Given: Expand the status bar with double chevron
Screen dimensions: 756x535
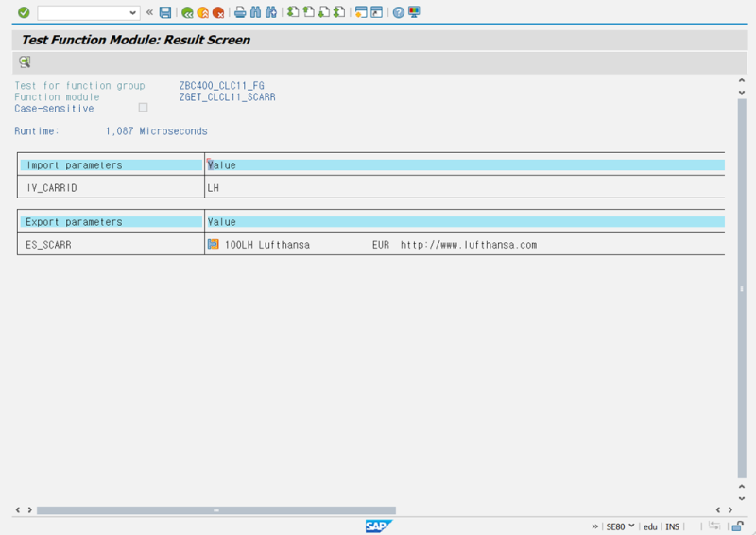Looking at the screenshot, I should (595, 526).
